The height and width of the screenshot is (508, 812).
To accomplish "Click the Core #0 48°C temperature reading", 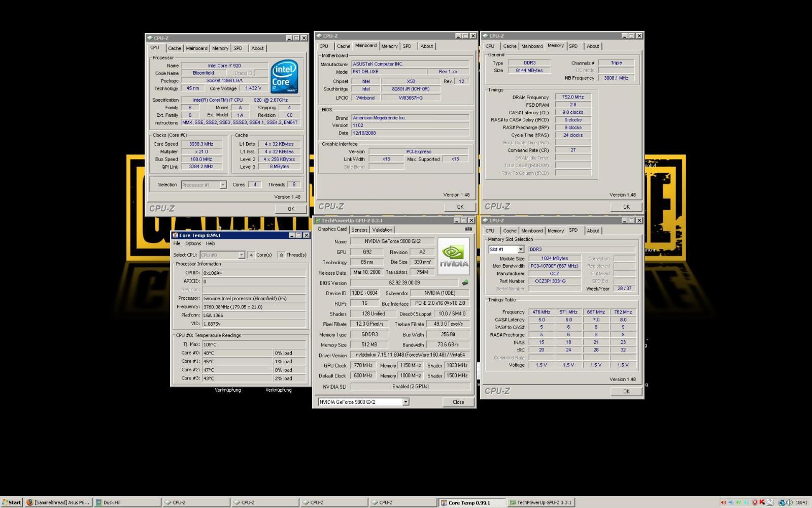I will 238,353.
